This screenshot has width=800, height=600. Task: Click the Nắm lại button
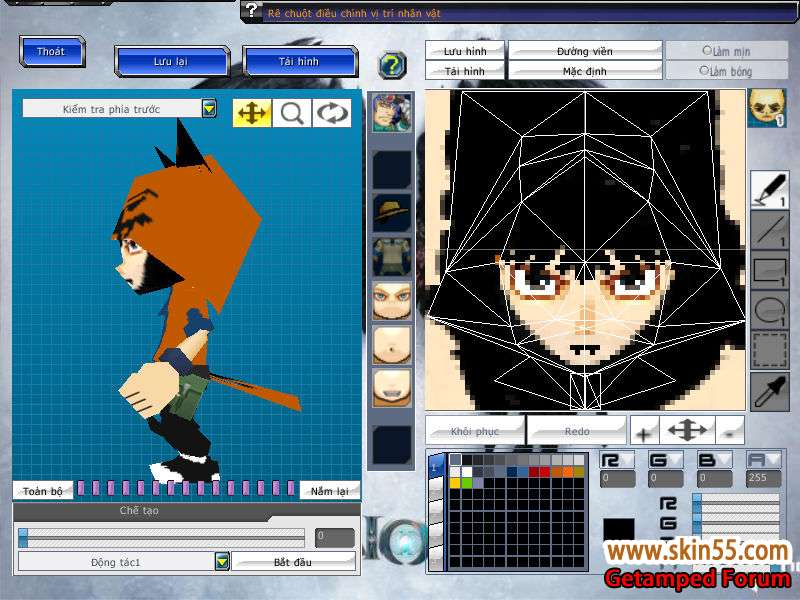click(x=329, y=491)
